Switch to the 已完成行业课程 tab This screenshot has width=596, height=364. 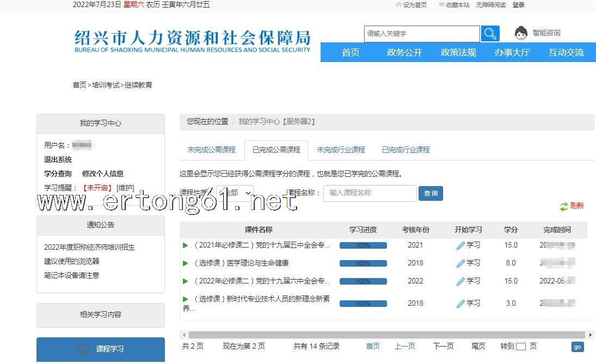(405, 150)
